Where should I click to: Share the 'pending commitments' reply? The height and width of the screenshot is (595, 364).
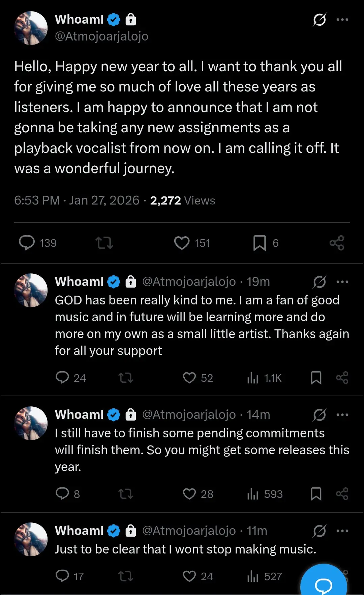(342, 494)
